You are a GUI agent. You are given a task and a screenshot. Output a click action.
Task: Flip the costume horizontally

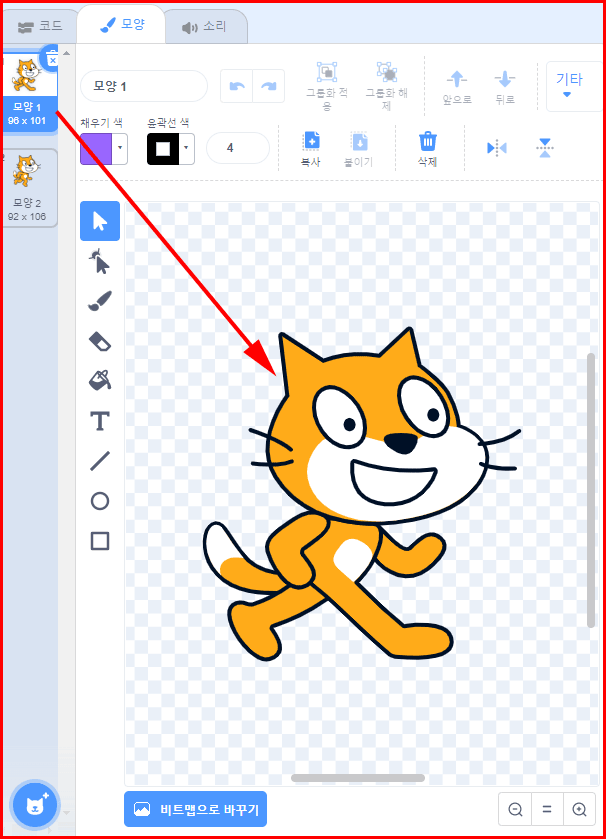tap(497, 148)
